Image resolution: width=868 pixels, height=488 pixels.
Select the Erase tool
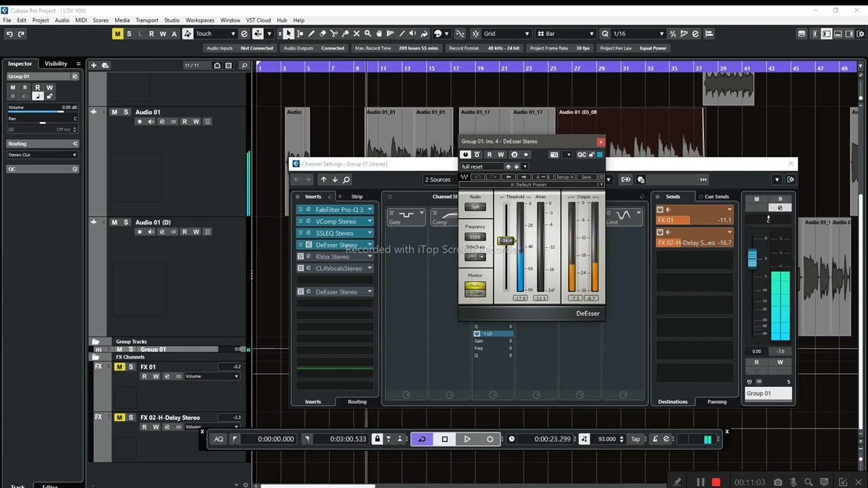(323, 33)
